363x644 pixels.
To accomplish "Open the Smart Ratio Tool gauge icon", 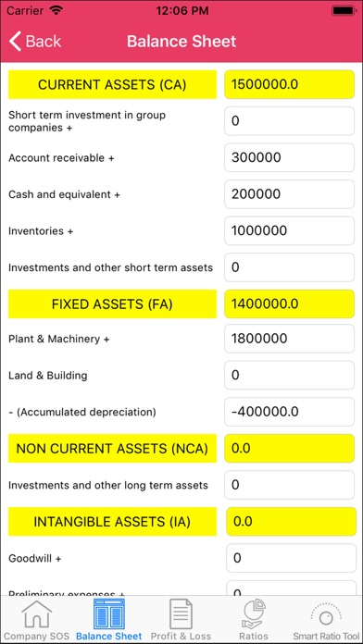I will coord(326,614).
